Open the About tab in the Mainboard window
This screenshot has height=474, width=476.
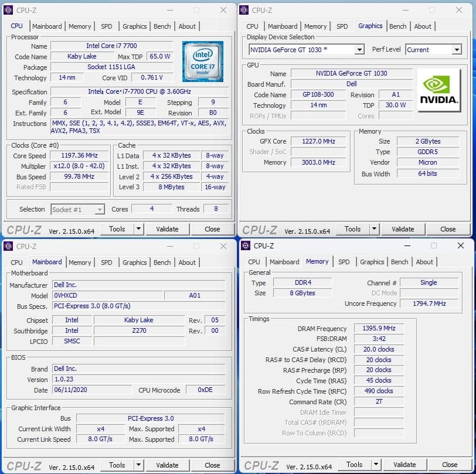click(x=187, y=262)
